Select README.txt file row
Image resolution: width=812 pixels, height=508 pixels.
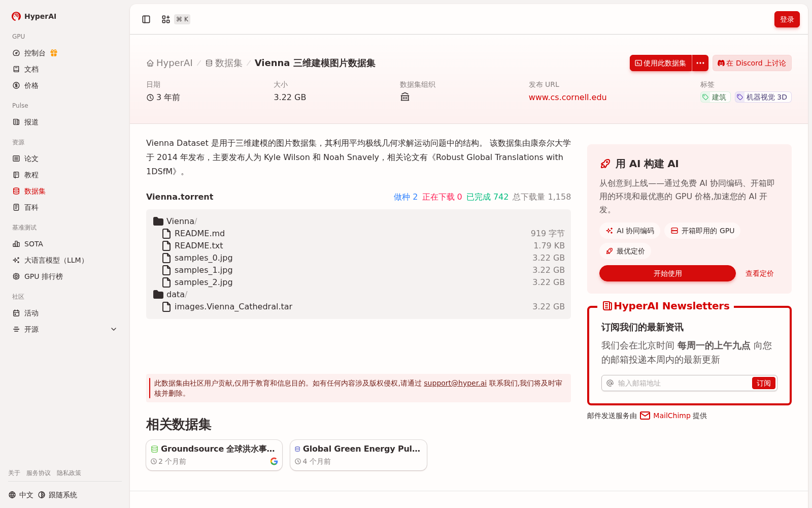pyautogui.click(x=358, y=246)
